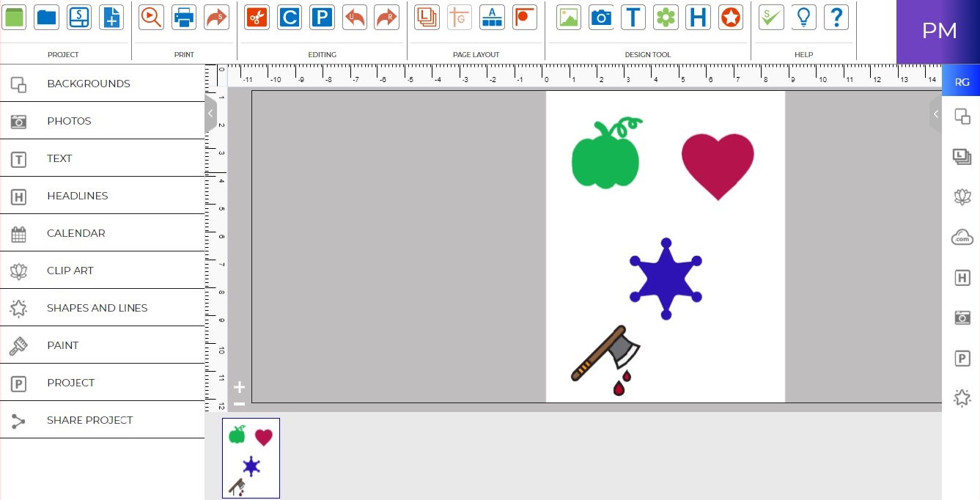Viewport: 980px width, 500px height.
Task: Select the Text T design tool
Action: (633, 17)
